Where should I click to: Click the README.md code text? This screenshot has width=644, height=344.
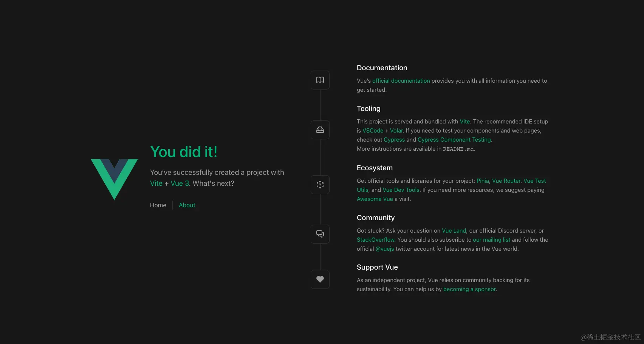(x=458, y=149)
